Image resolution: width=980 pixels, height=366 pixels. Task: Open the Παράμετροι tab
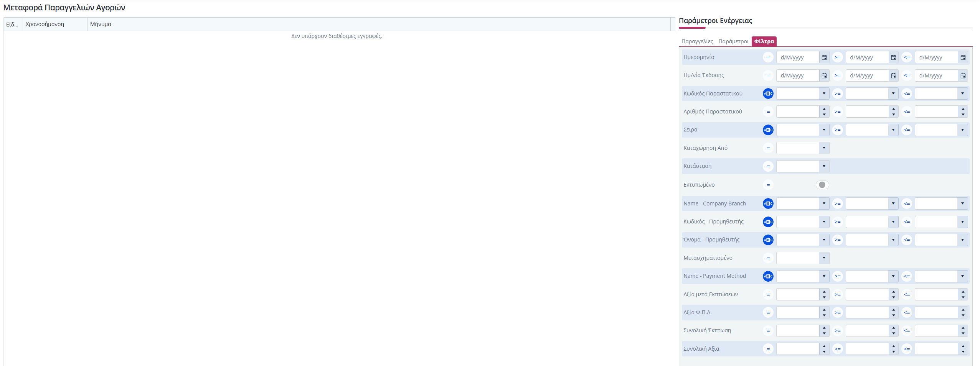(x=733, y=41)
